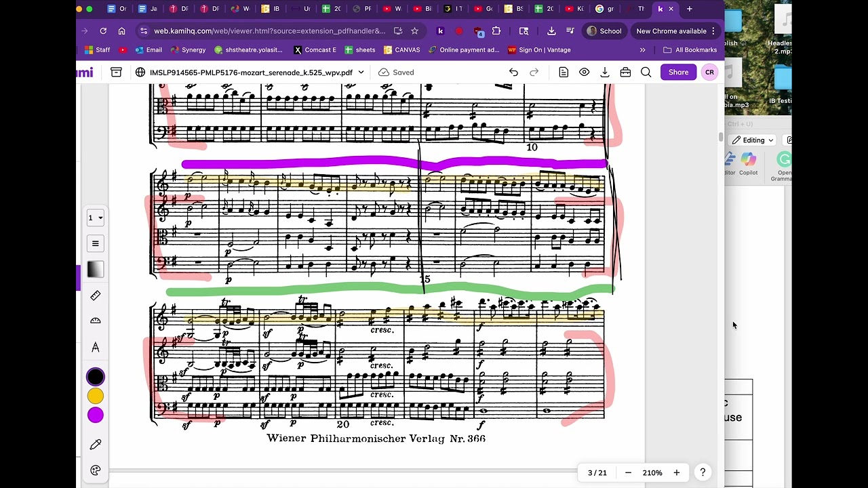Open All Bookmarks folder

point(690,49)
